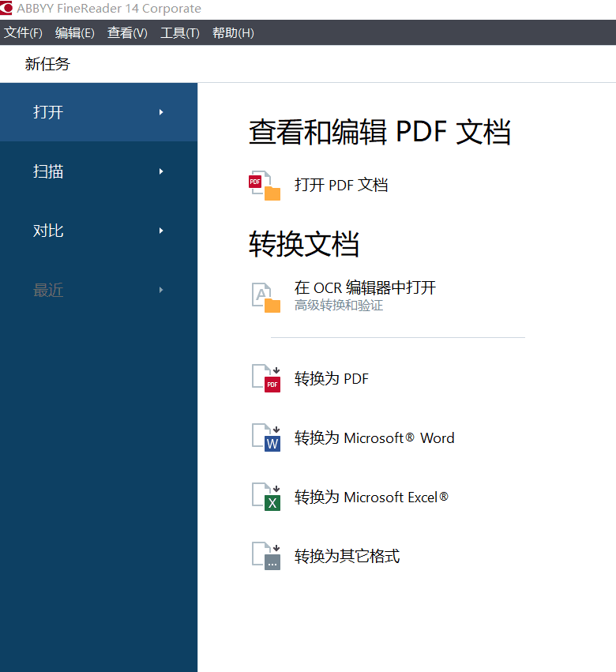Expand the 最近 sidebar arrow

161,290
